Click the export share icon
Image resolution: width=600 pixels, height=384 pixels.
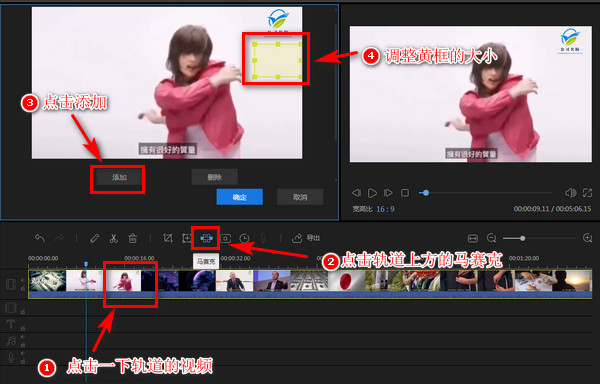(297, 238)
